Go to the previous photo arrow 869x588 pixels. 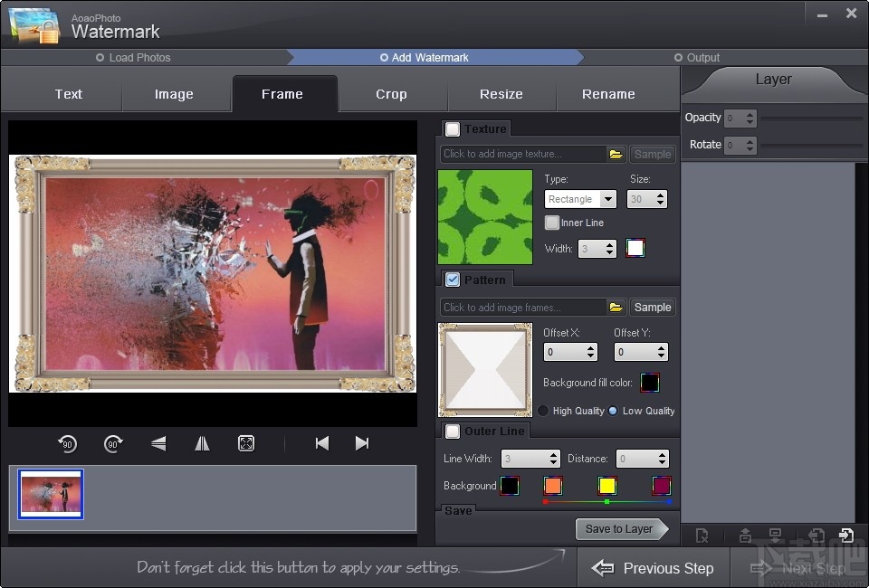pos(321,443)
